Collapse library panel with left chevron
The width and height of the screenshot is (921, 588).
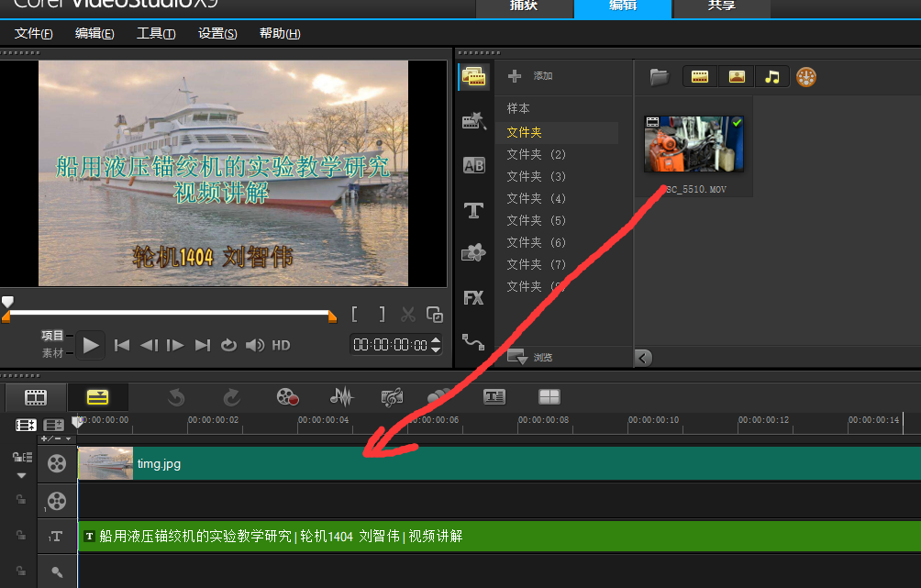pyautogui.click(x=643, y=358)
